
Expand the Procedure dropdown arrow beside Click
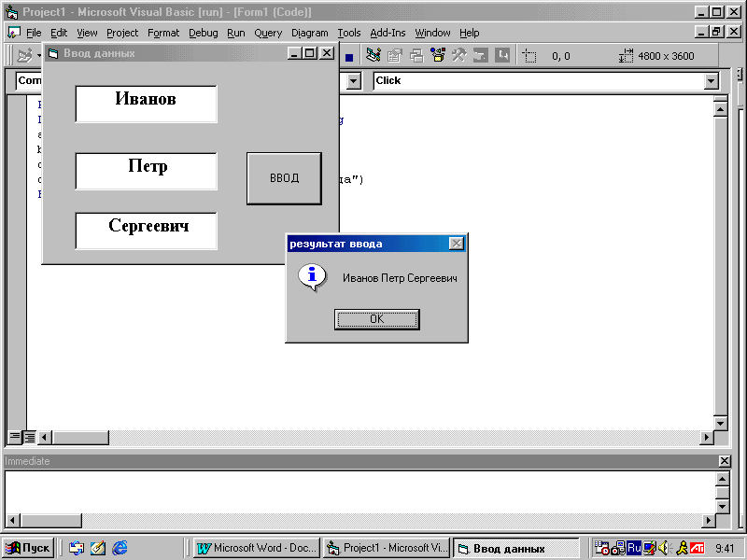coord(711,81)
